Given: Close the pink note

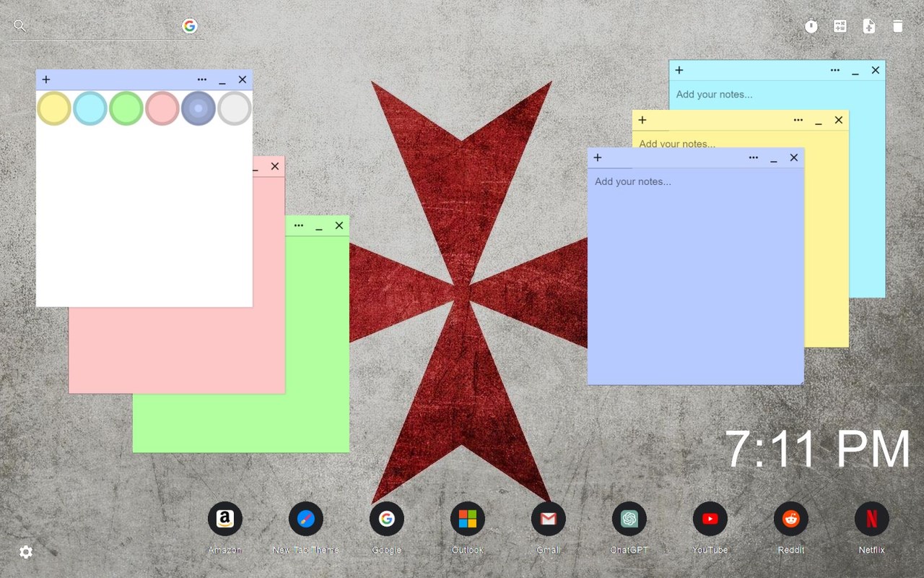Looking at the screenshot, I should click(x=275, y=166).
